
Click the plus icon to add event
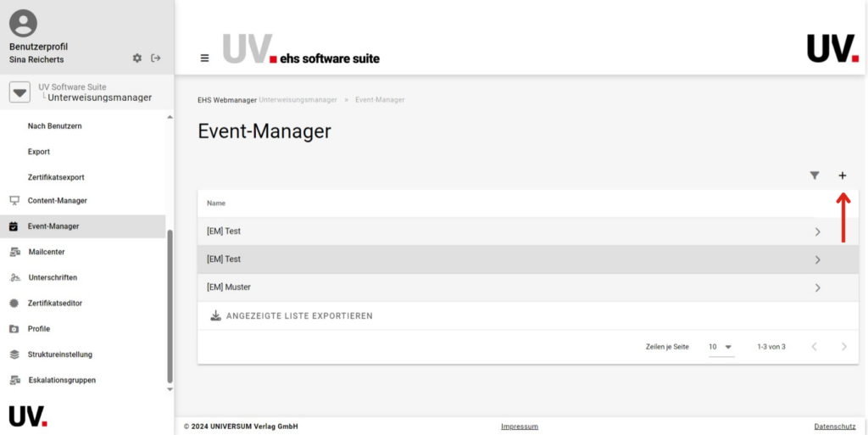(842, 176)
